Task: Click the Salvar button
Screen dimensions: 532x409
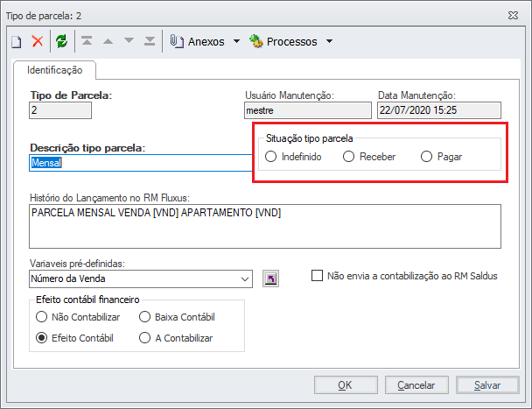Action: [x=487, y=384]
